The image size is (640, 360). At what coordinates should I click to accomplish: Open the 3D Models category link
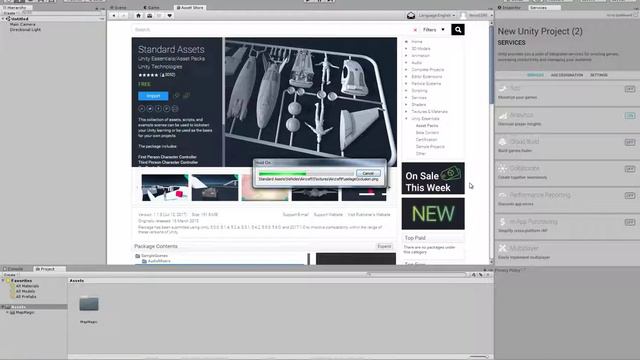click(x=421, y=49)
